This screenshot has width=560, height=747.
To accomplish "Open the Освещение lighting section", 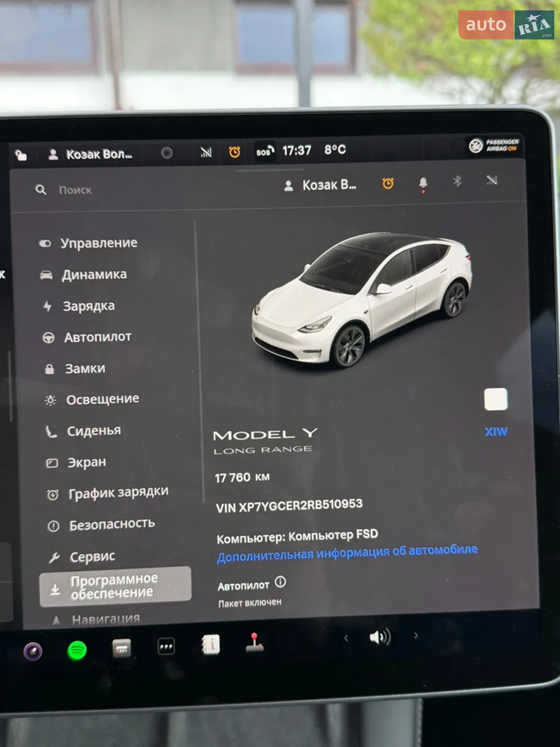I will pos(92,399).
